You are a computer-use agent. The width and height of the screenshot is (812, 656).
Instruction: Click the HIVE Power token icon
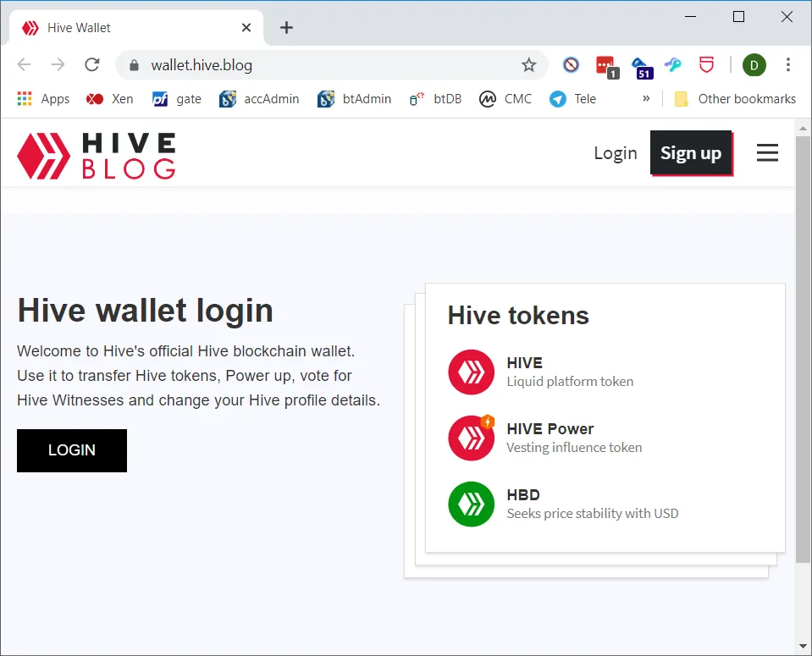tap(472, 438)
